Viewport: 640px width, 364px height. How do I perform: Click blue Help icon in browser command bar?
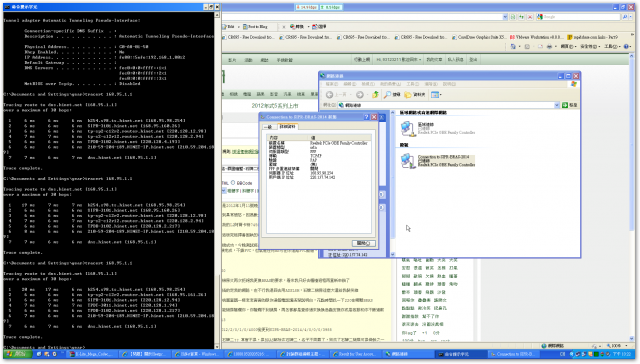627,47
